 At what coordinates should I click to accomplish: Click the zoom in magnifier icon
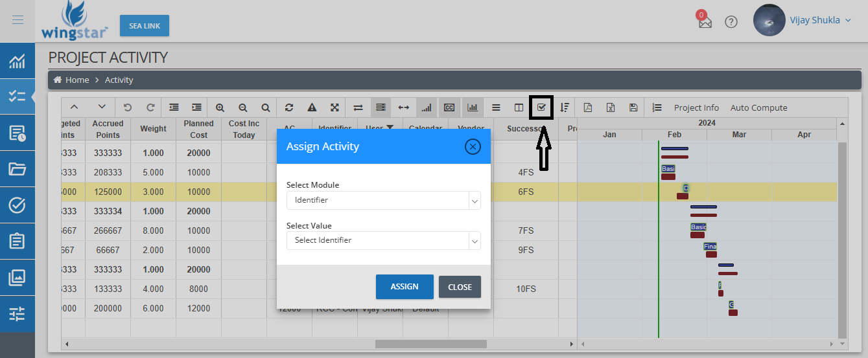[x=220, y=107]
